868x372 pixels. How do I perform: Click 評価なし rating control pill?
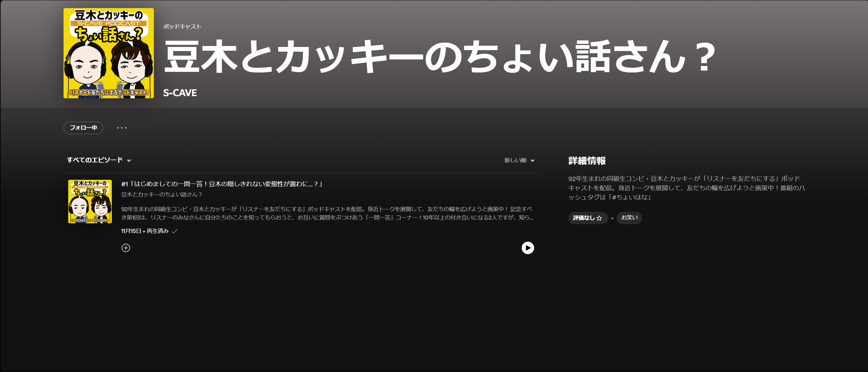(x=588, y=218)
